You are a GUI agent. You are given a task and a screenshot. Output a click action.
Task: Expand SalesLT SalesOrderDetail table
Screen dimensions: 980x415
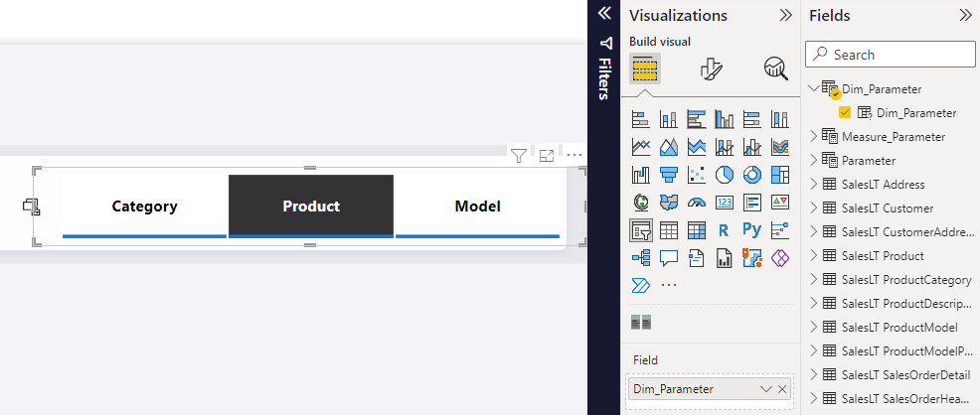click(813, 374)
